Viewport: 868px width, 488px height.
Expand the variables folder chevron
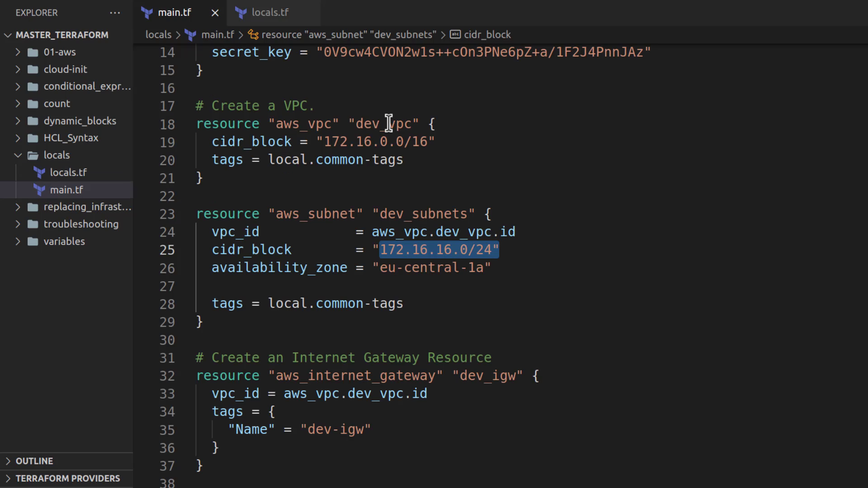click(18, 241)
